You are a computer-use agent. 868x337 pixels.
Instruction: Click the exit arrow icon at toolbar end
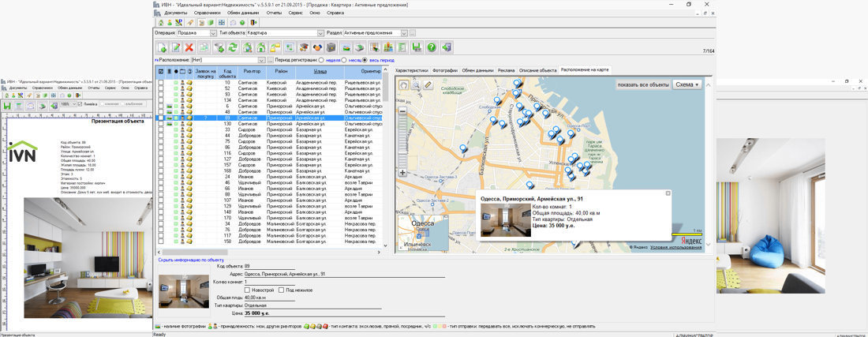tap(447, 47)
